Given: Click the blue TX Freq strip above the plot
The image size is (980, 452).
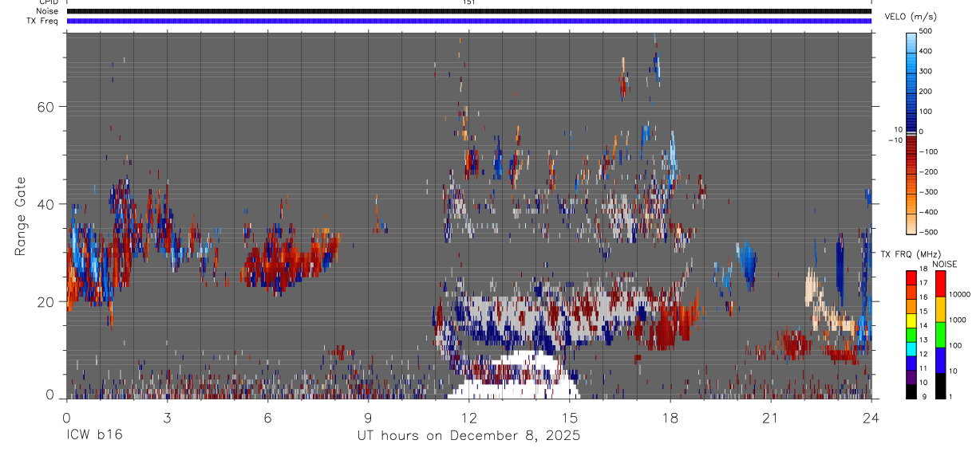Looking at the screenshot, I should tap(468, 21).
